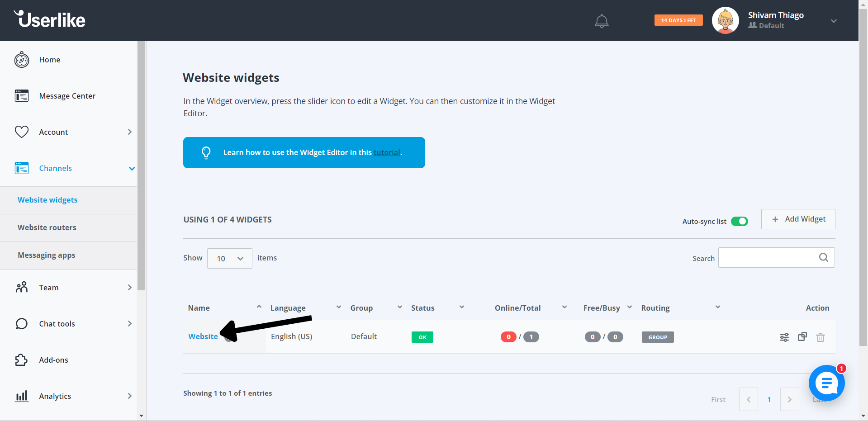Click the Account heart icon

22,132
